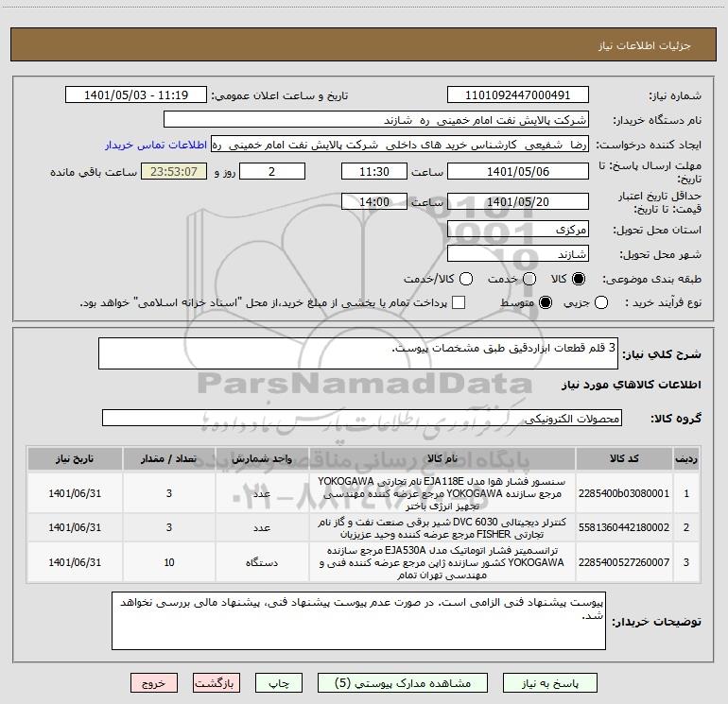Click the عدد unit cell in row 2

tap(262, 527)
